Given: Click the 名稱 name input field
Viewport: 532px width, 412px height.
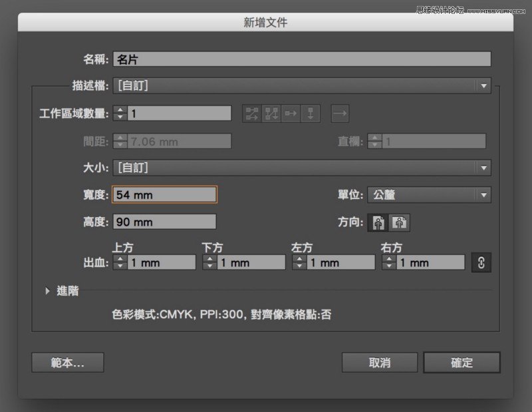Looking at the screenshot, I should click(x=302, y=59).
